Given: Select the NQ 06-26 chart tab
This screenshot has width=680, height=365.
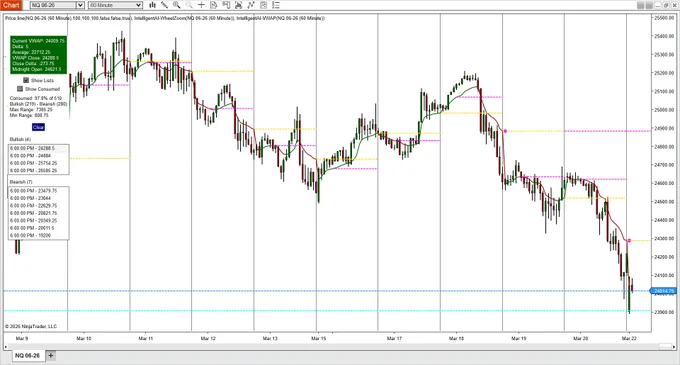Looking at the screenshot, I should click(x=27, y=355).
